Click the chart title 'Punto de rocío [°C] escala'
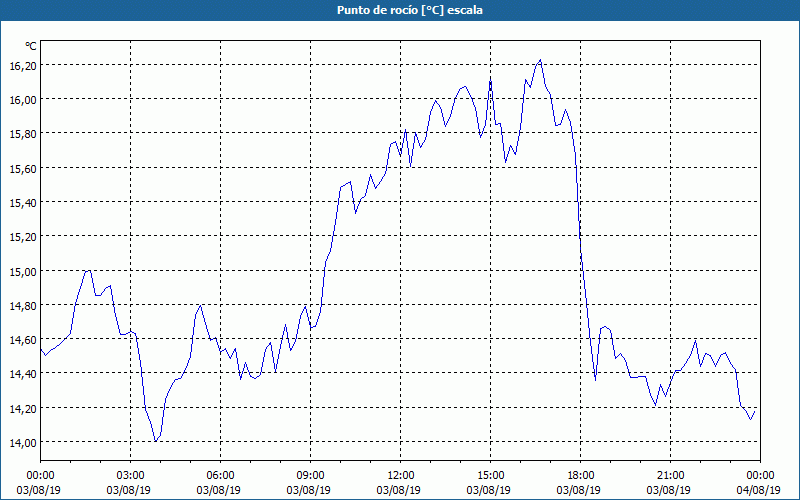 pos(410,10)
